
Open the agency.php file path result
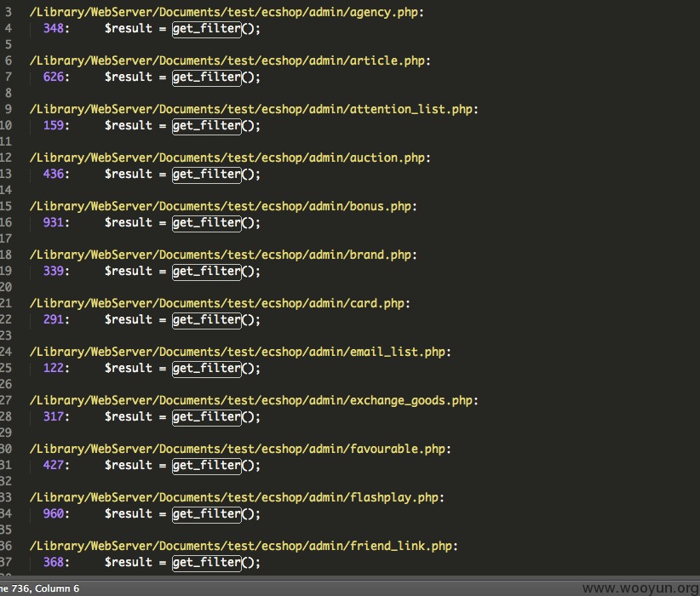tap(227, 12)
